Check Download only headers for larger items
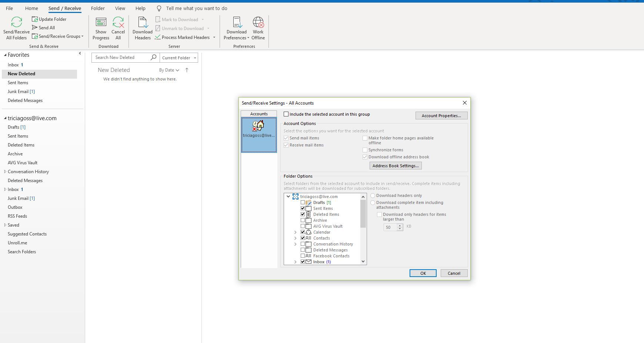The image size is (644, 343). [x=379, y=214]
